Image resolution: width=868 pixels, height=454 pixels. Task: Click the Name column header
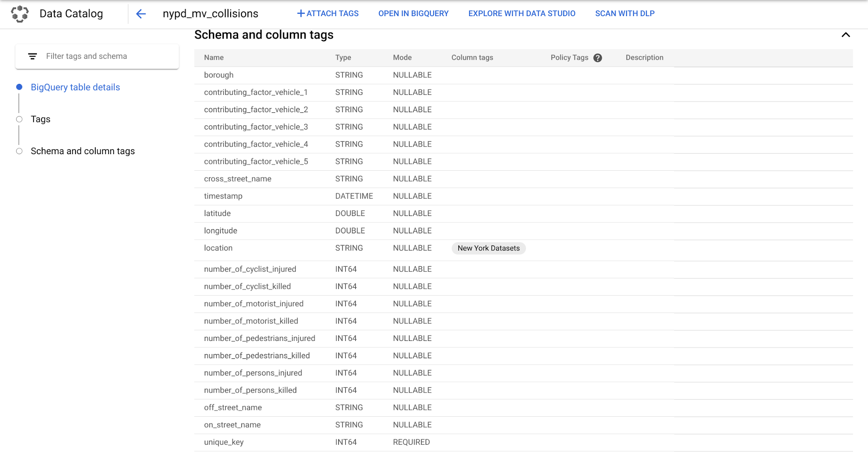pyautogui.click(x=214, y=58)
